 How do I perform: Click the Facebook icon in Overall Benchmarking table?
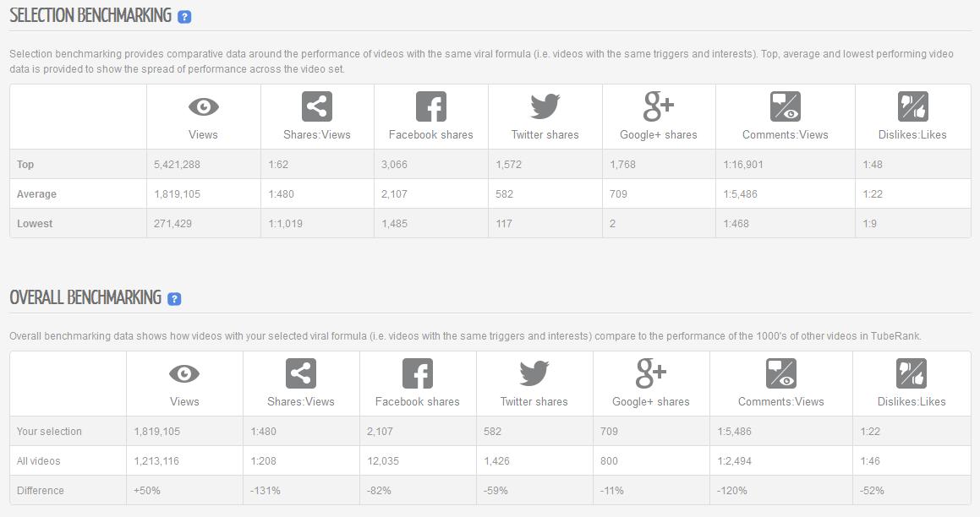pyautogui.click(x=418, y=374)
